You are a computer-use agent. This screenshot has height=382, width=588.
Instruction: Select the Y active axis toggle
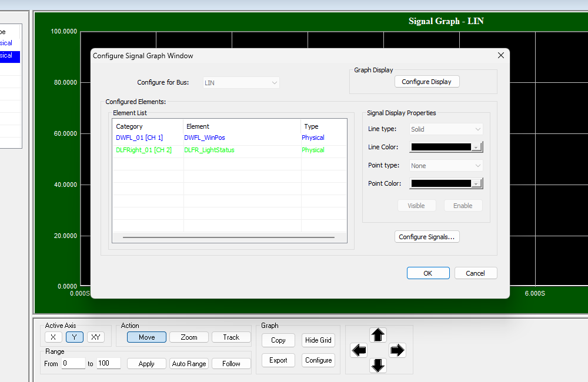pos(74,337)
